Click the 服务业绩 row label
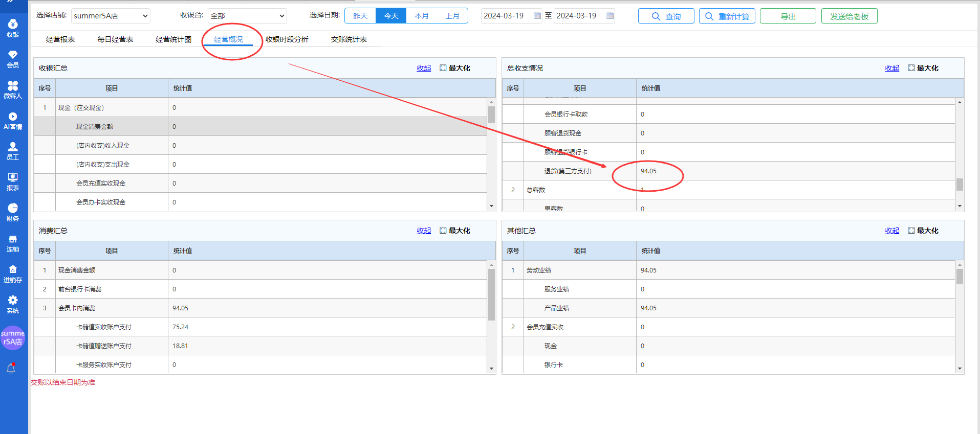Screen dimensions: 980x434 (557, 289)
